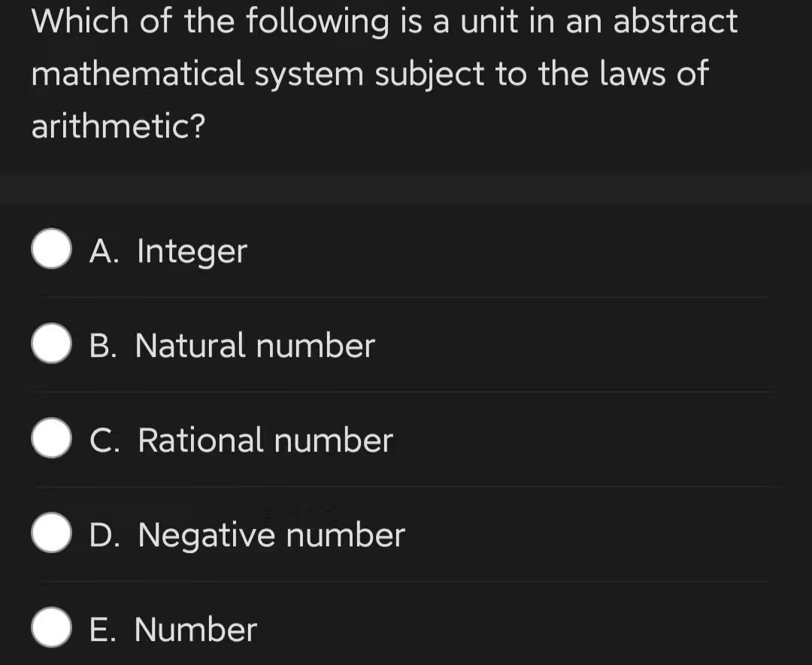
Task: Choose the Rational number radio button
Action: 52,440
